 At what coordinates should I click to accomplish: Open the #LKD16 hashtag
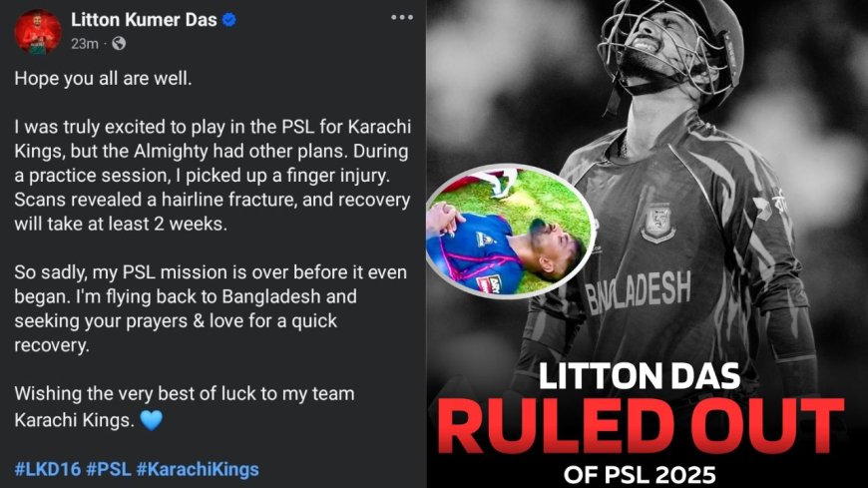(x=48, y=469)
